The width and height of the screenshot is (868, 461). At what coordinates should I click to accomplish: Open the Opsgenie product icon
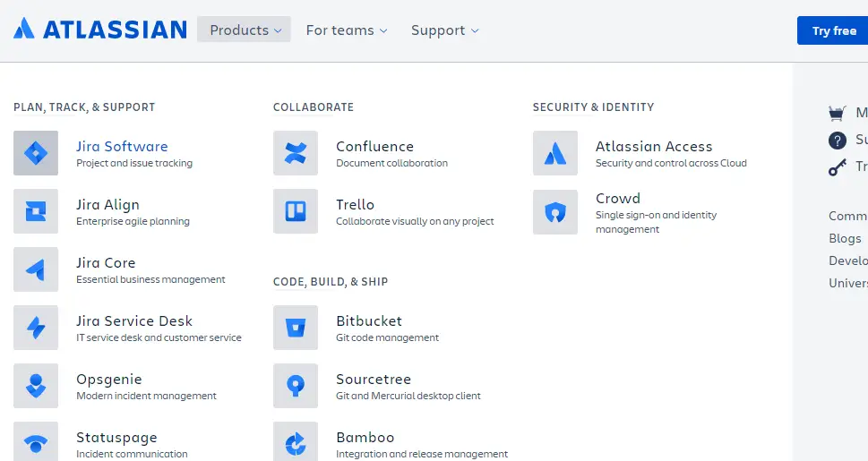pos(36,386)
